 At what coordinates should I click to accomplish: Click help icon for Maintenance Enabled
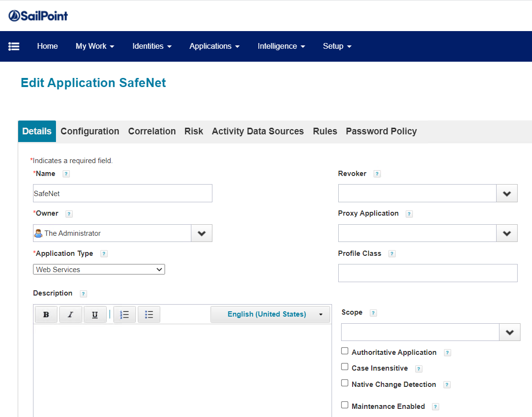(x=436, y=407)
